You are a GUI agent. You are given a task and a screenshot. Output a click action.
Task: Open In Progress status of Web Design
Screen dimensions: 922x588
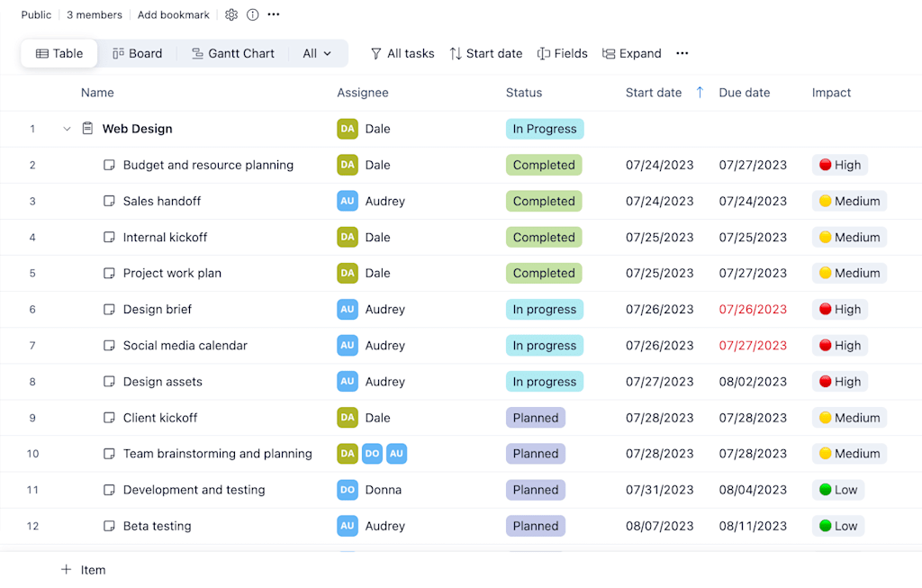coord(545,129)
